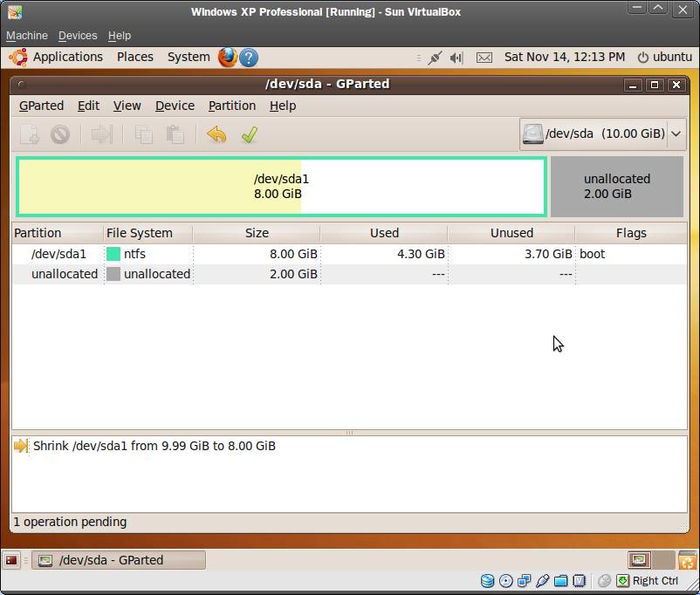Open the GParted menu
This screenshot has width=700, height=595.
[x=41, y=106]
